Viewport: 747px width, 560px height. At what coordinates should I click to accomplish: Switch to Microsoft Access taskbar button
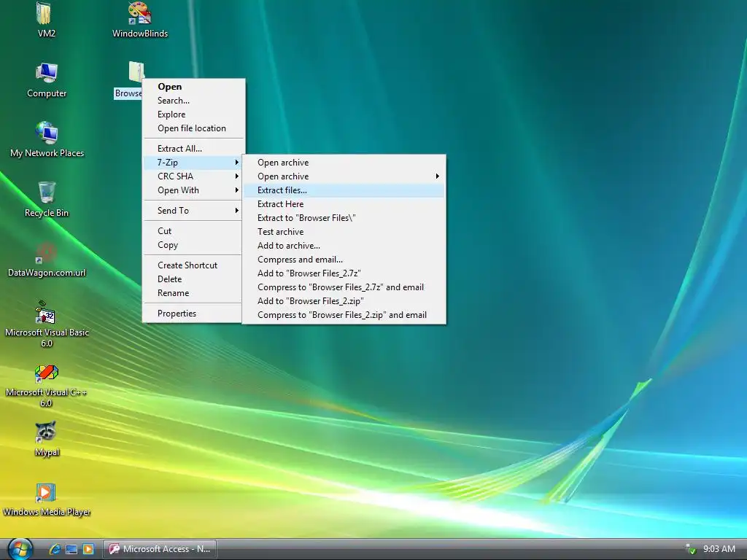160,549
